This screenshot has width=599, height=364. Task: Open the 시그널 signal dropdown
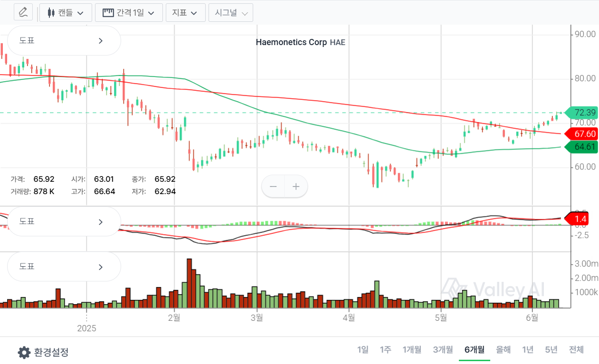(x=231, y=12)
